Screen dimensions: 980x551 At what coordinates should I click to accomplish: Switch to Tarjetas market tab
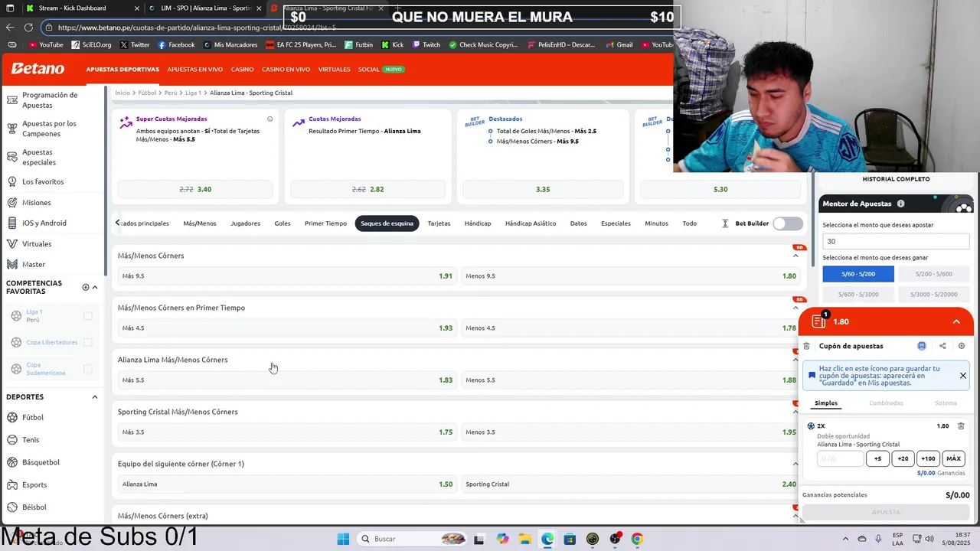point(439,223)
